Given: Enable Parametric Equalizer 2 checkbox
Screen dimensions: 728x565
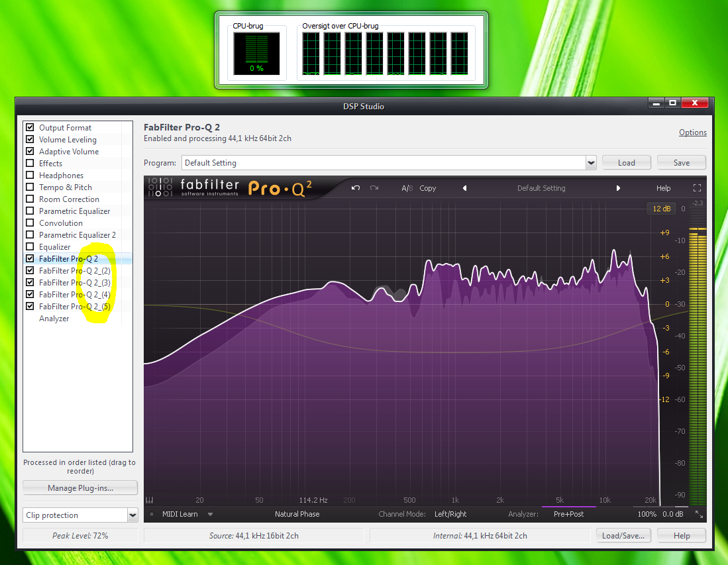Looking at the screenshot, I should pos(30,234).
